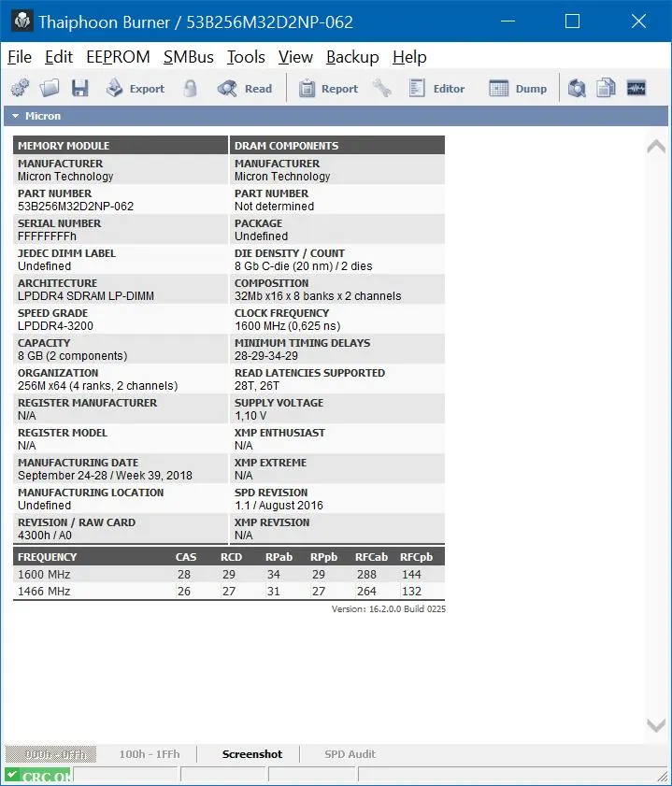This screenshot has width=672, height=786.
Task: Open the Tools menu
Action: tap(246, 57)
